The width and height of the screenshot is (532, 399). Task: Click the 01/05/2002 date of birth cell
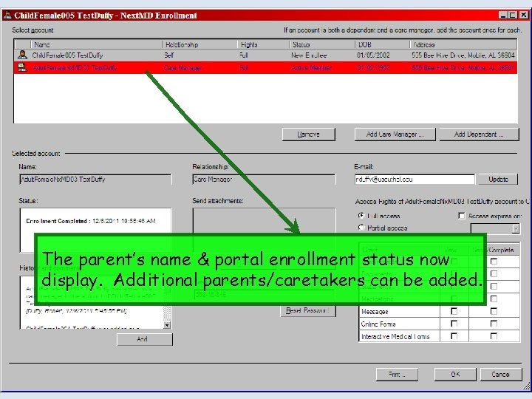click(373, 55)
